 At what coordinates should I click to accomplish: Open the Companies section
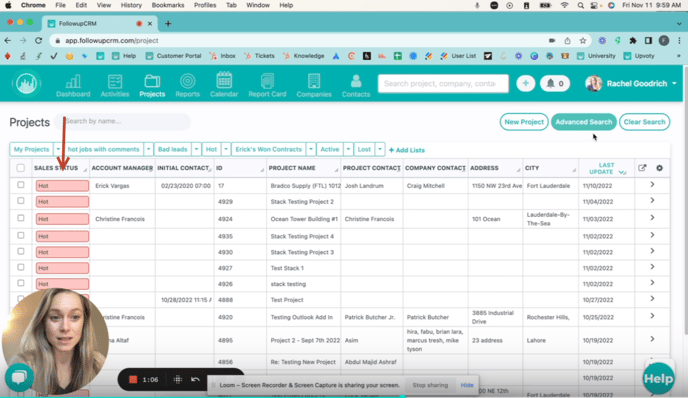(314, 85)
